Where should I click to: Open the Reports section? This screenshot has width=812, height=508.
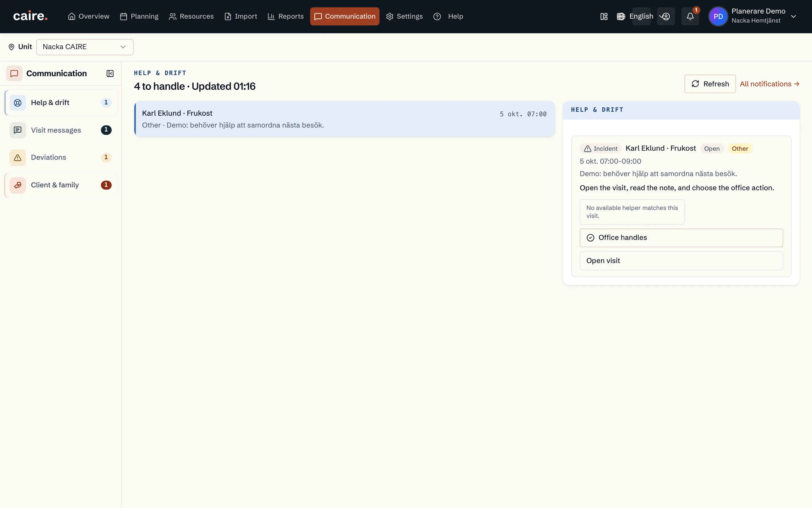pyautogui.click(x=286, y=16)
